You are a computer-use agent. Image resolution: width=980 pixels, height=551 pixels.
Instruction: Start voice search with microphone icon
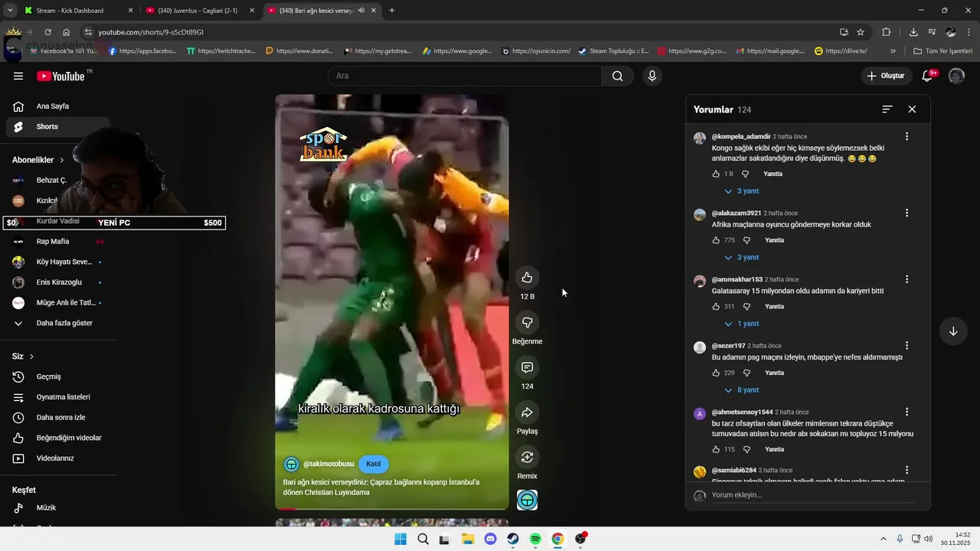click(x=652, y=76)
